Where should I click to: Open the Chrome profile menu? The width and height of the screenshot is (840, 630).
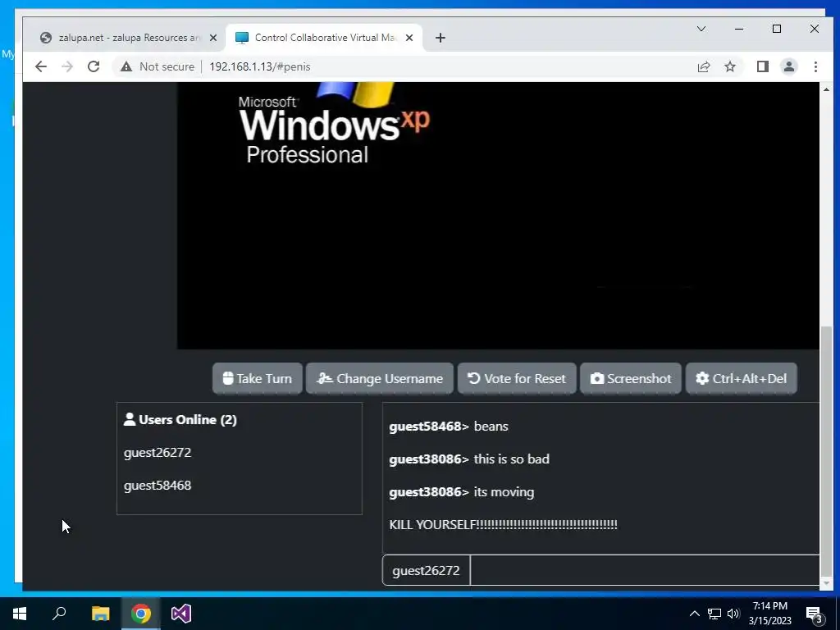coord(788,66)
